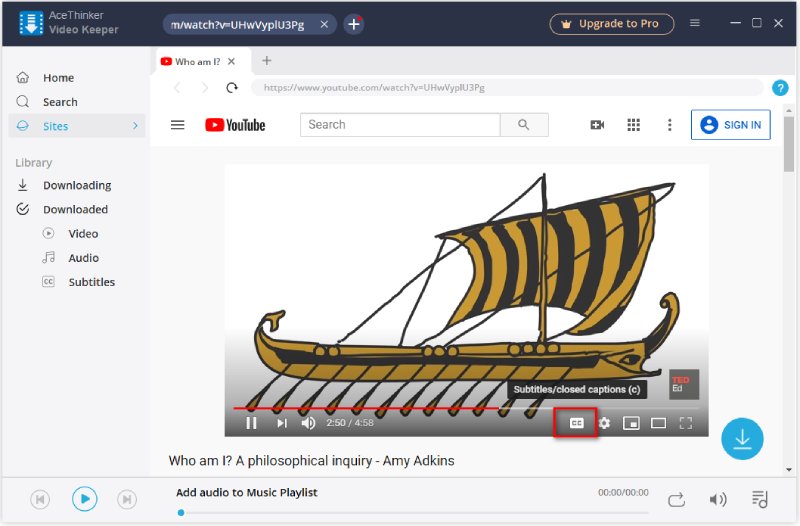Close the m/watch?v=UHwVyplU3Pg download tab
The width and height of the screenshot is (800, 526).
tap(324, 24)
